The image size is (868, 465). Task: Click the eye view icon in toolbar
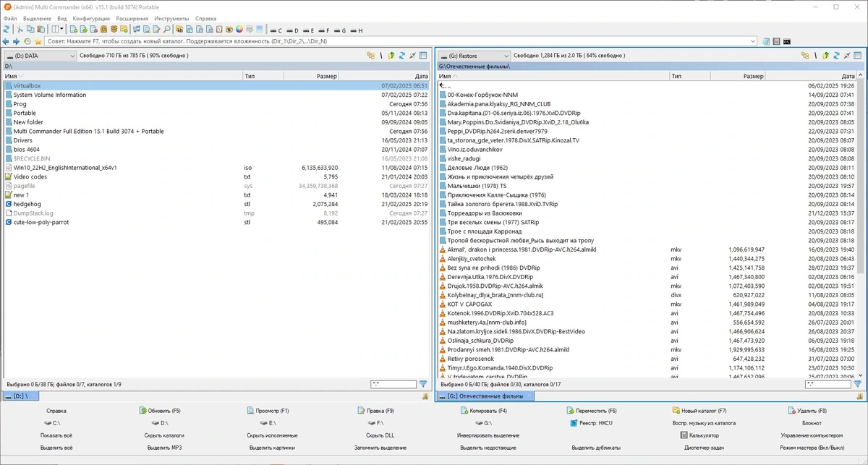229,30
